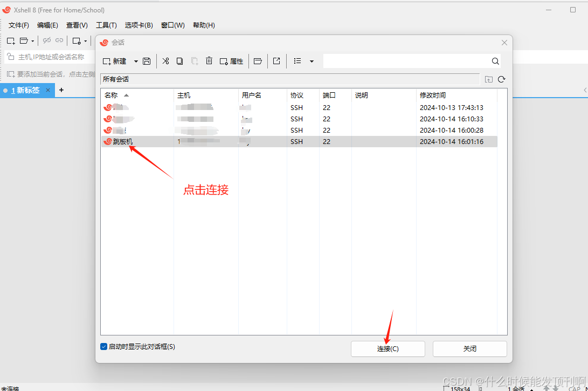
Task: Click the Delete trash icon
Action: tap(209, 61)
